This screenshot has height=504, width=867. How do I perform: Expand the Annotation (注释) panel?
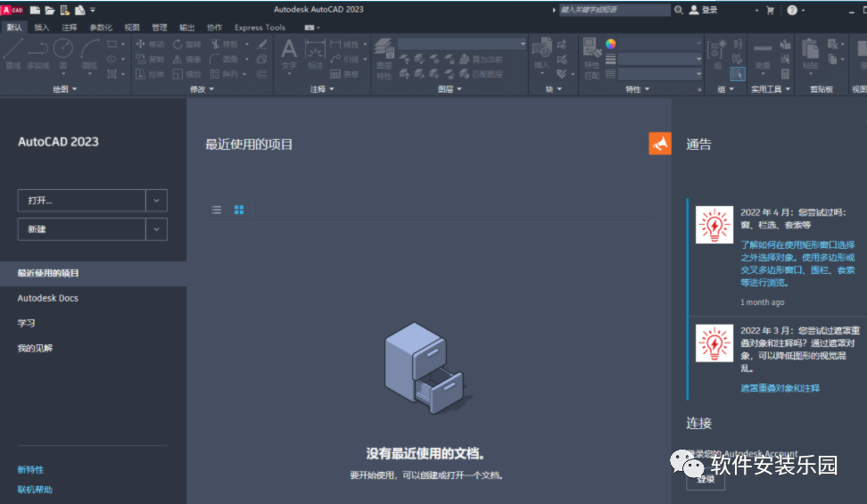point(322,89)
